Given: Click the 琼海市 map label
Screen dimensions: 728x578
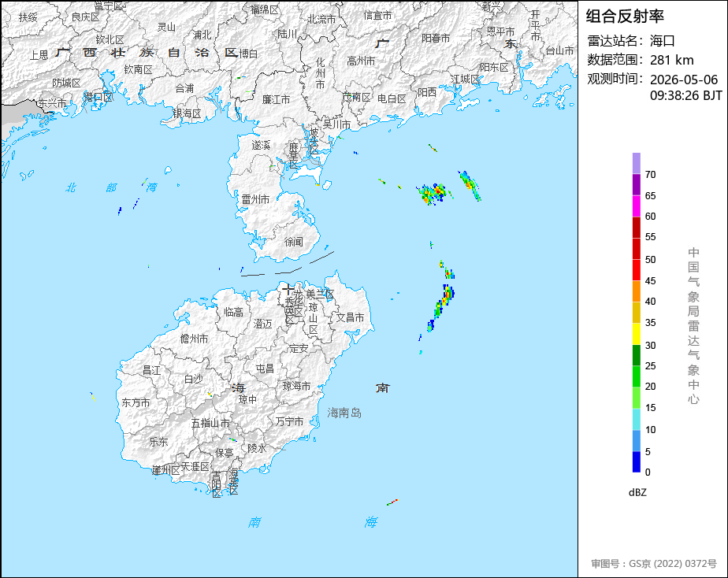Looking at the screenshot, I should (297, 386).
